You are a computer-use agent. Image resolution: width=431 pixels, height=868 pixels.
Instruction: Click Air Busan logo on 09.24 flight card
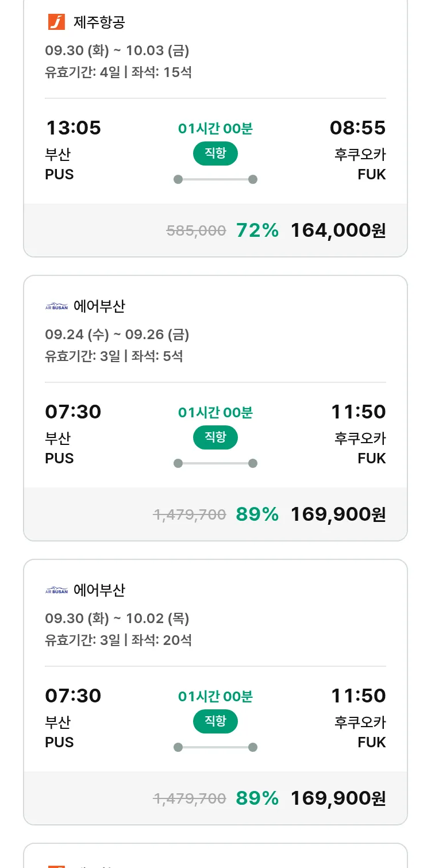pos(56,306)
